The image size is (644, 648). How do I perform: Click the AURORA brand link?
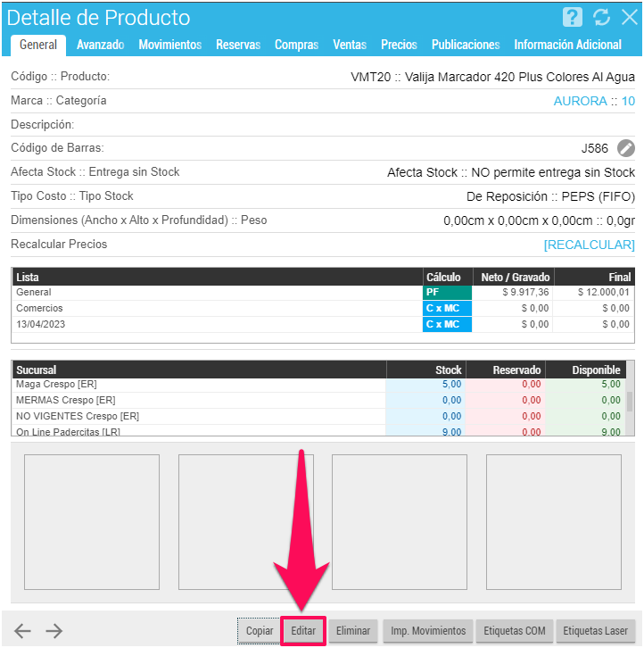coord(580,101)
